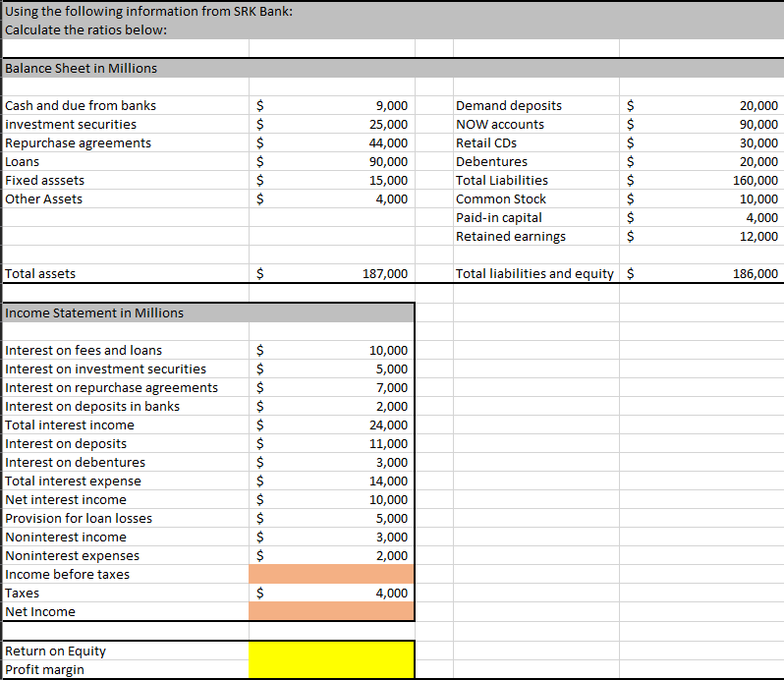The width and height of the screenshot is (784, 680).
Task: Click the 160,000 Total Liabilities value
Action: click(x=701, y=180)
